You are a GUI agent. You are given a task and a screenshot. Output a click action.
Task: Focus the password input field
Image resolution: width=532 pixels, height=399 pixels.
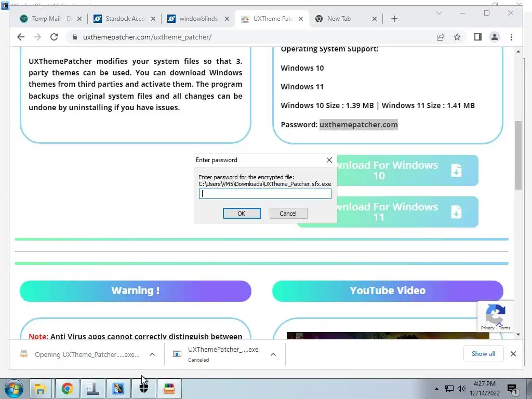(265, 194)
